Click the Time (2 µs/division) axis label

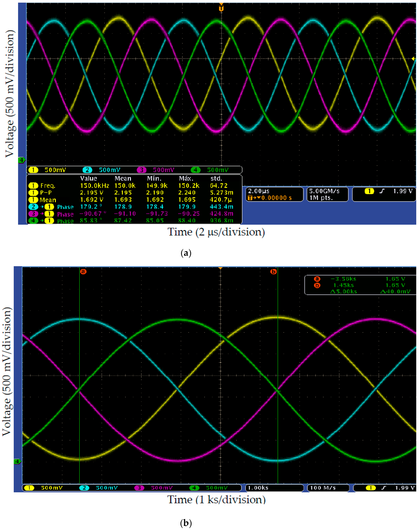point(216,232)
